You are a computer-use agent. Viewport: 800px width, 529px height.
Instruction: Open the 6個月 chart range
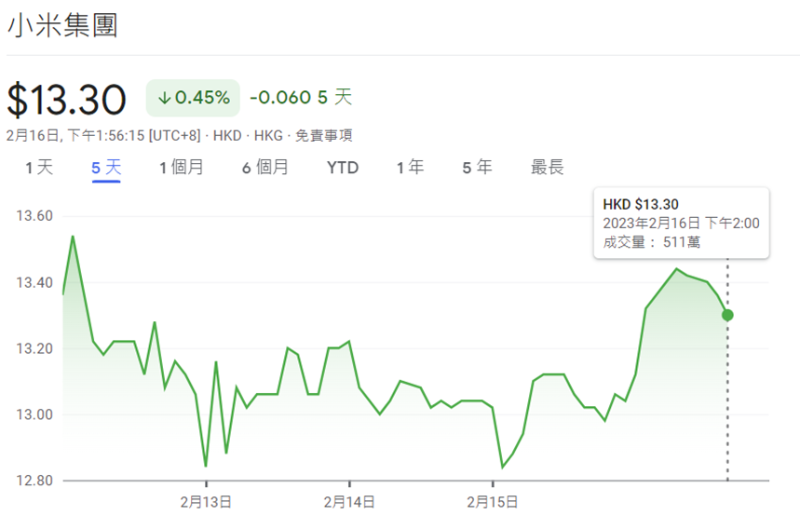pos(265,168)
